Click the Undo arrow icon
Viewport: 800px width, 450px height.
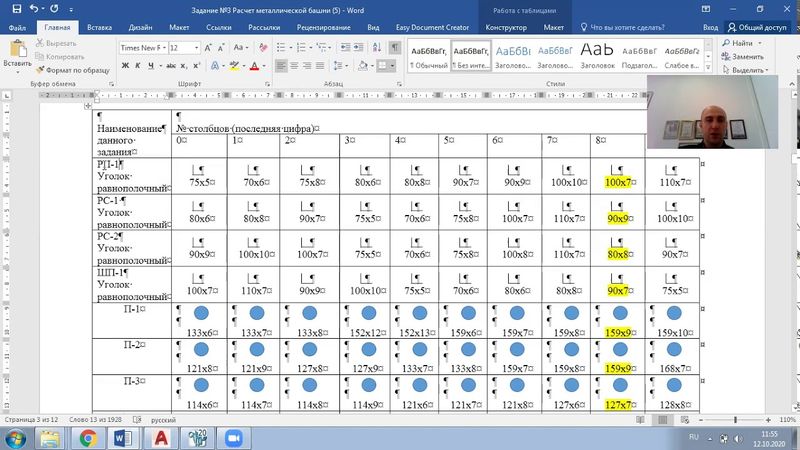[32, 9]
